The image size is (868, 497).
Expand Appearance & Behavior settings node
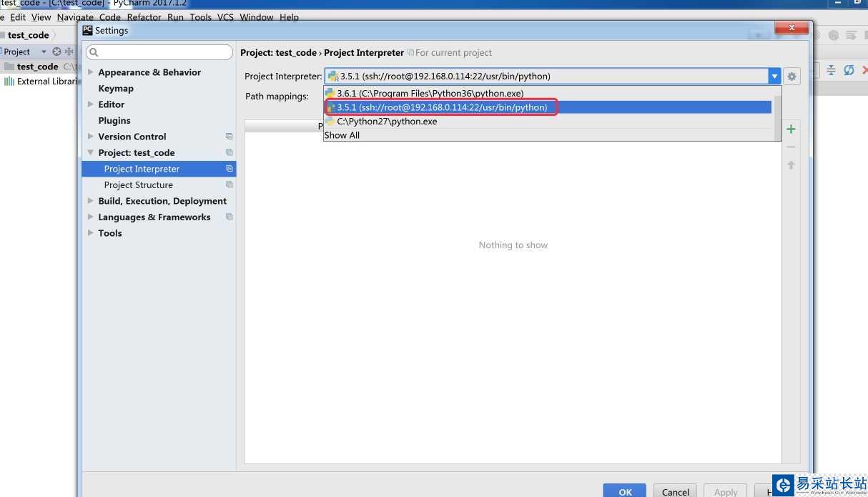coord(91,72)
